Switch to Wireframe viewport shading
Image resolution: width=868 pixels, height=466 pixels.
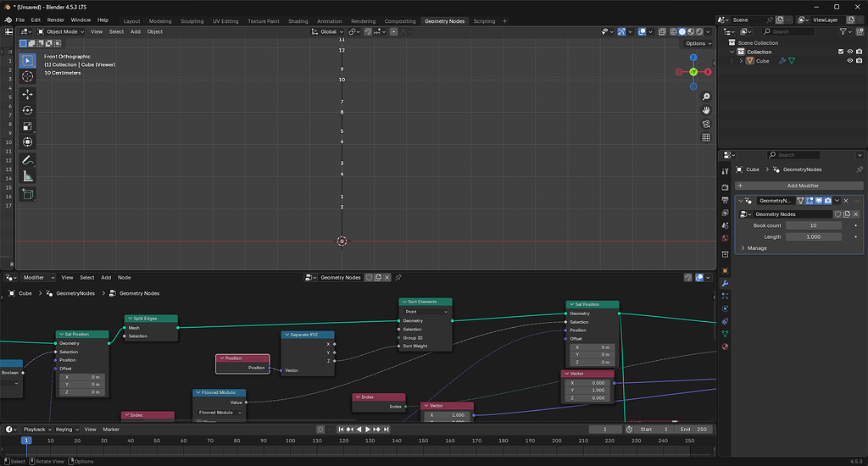pyautogui.click(x=674, y=31)
